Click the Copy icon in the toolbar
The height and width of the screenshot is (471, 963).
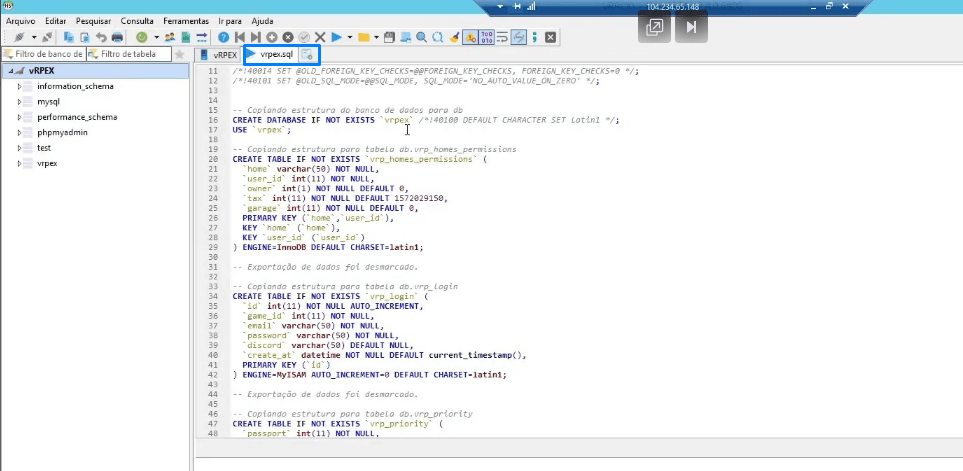[69, 37]
